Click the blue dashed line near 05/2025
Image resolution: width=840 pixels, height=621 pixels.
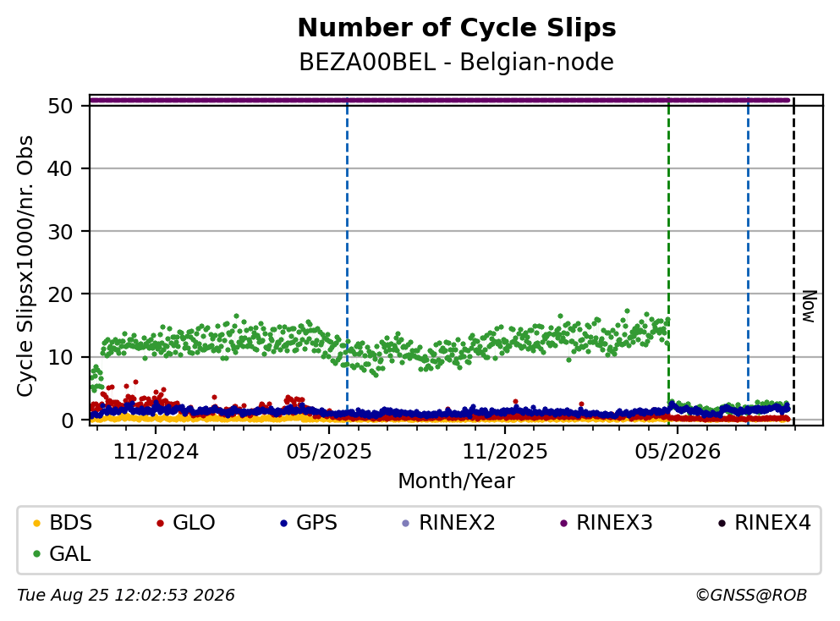(347, 262)
